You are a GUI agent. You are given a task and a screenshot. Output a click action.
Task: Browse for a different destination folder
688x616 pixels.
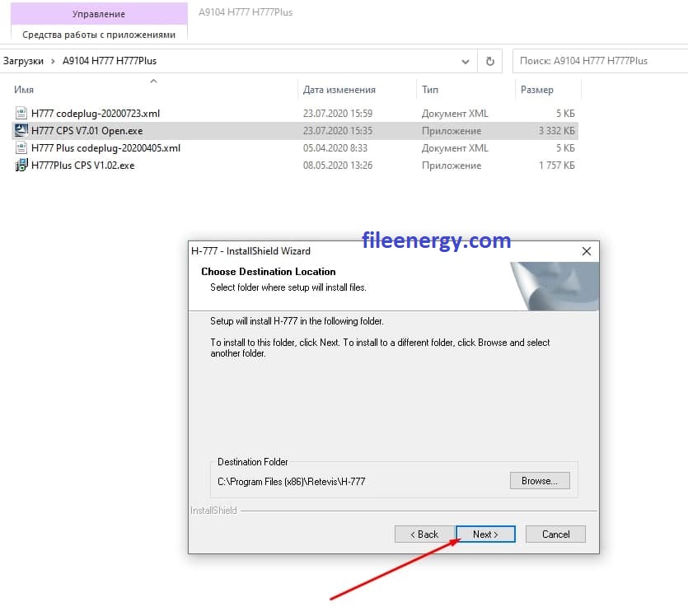(x=540, y=480)
